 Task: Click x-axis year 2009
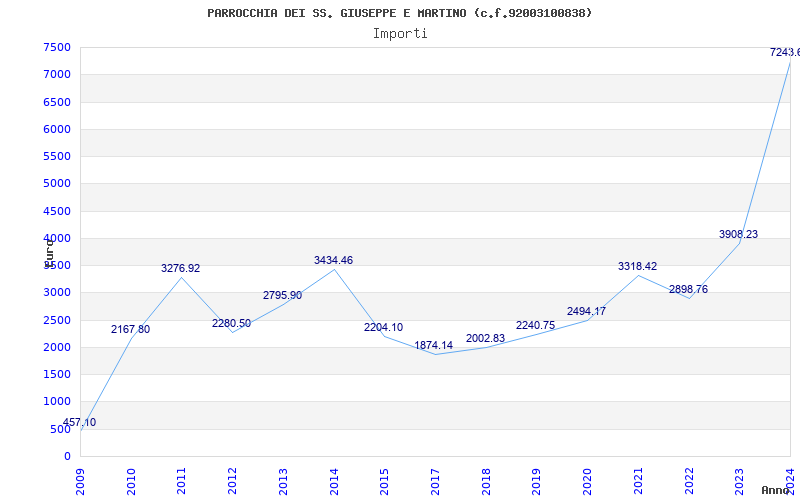(81, 482)
